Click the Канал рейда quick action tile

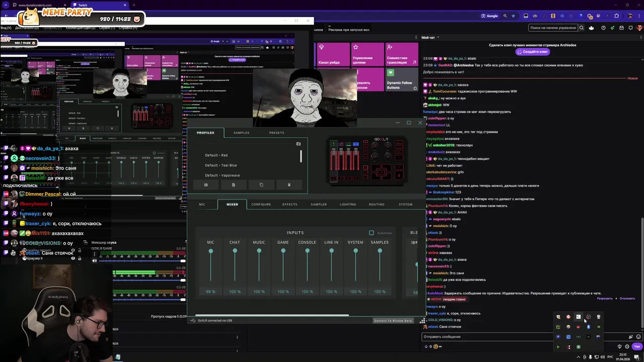click(x=333, y=54)
